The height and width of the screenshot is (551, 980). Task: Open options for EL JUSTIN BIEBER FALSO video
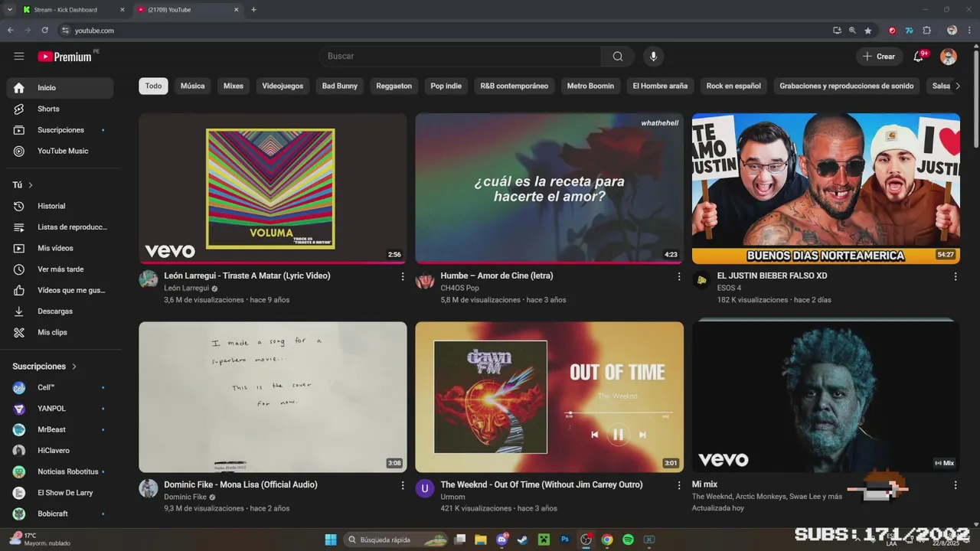[955, 276]
